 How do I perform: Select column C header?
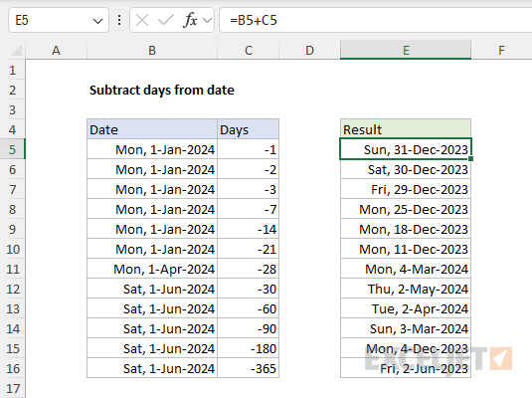coord(249,51)
